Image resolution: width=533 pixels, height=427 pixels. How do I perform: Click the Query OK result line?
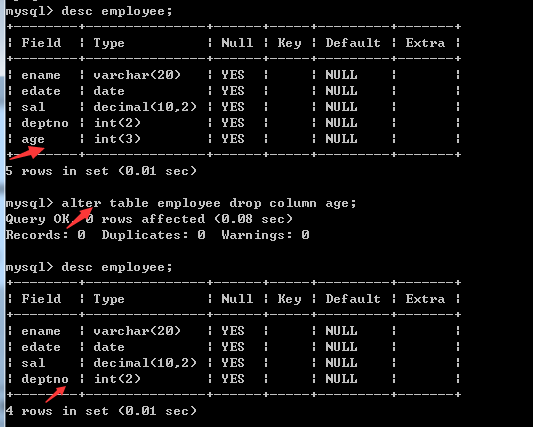click(149, 219)
